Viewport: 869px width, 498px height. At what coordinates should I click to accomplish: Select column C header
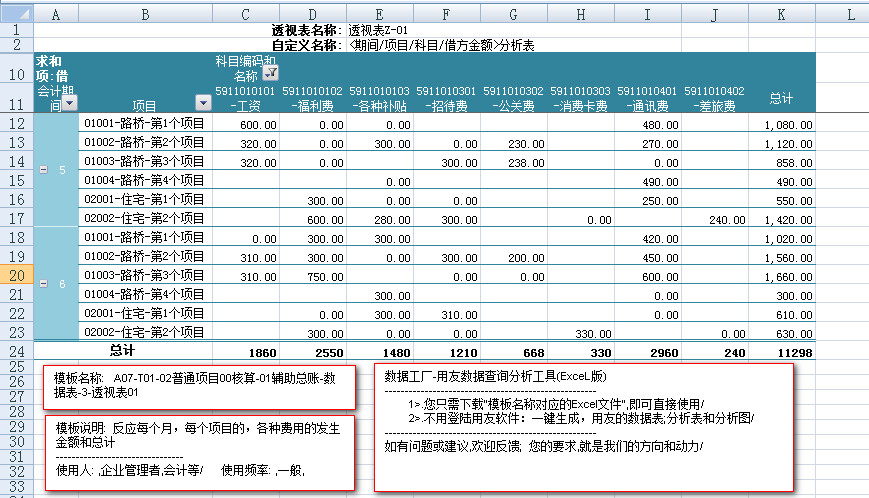tap(245, 13)
